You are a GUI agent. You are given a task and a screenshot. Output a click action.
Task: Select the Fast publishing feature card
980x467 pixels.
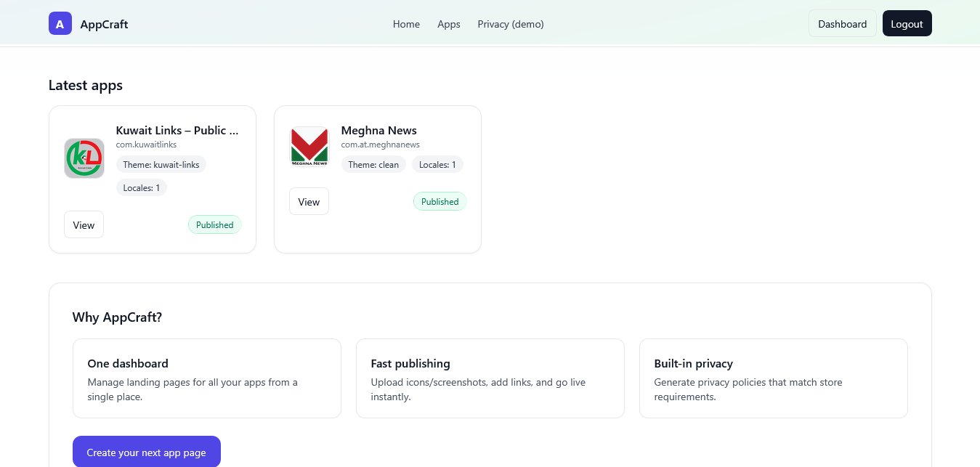pyautogui.click(x=490, y=378)
